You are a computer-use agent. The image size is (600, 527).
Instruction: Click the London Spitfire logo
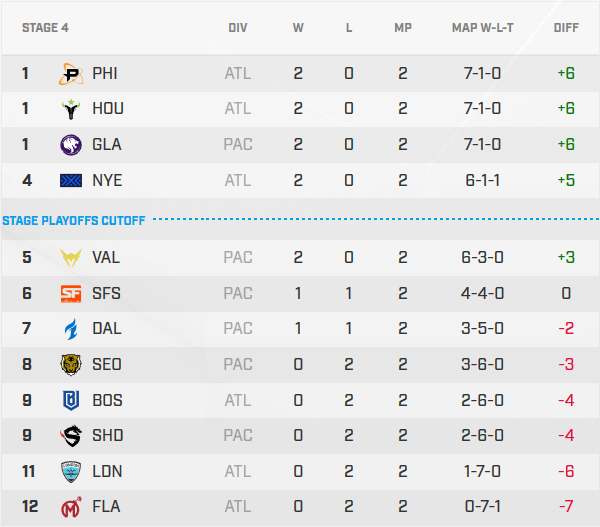tap(72, 471)
